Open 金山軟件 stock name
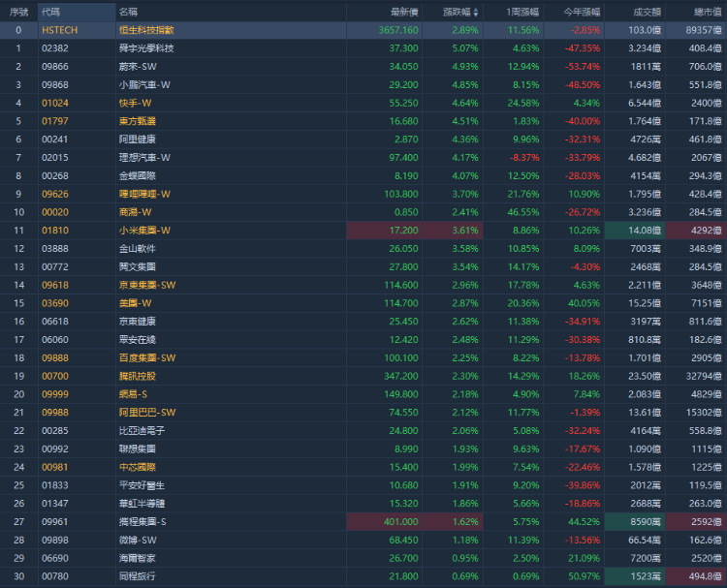Viewport: 727px width, 588px height. (x=138, y=248)
